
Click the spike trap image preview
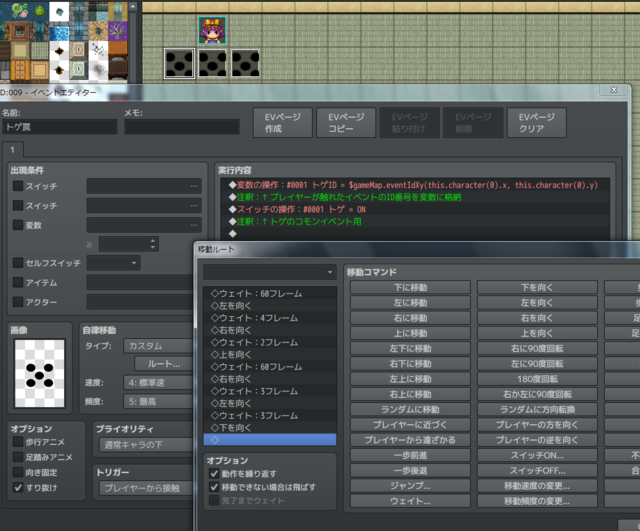40,373
